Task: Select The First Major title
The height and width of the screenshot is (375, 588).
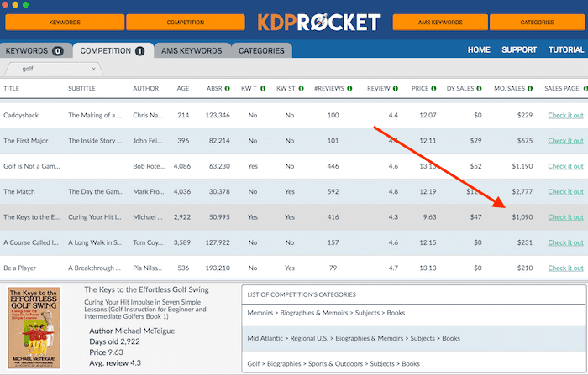Action: click(26, 141)
